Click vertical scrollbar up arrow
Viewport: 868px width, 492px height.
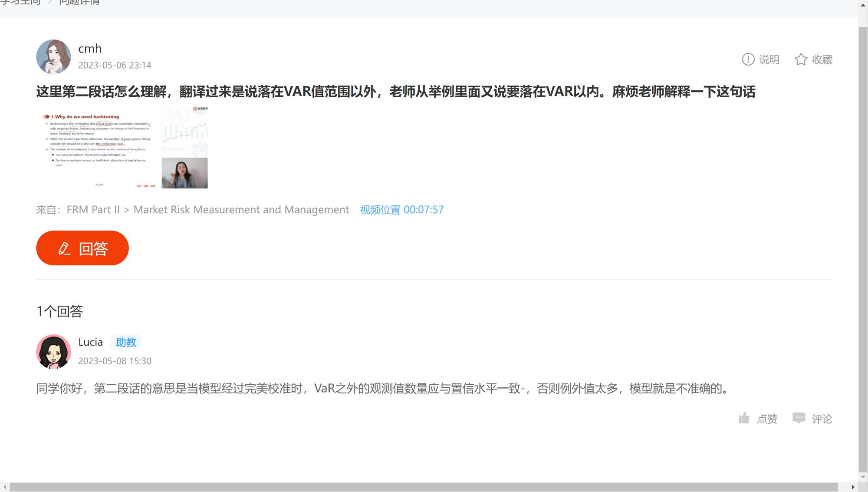coord(863,5)
